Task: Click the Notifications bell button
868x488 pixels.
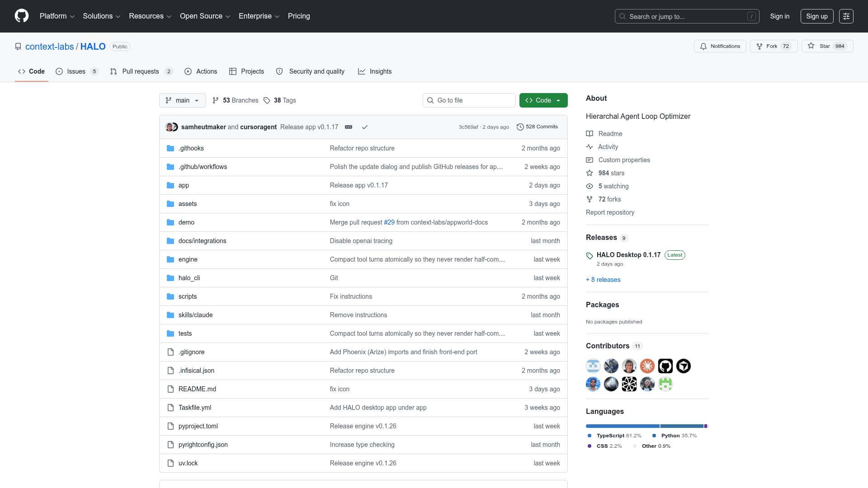Action: tap(720, 46)
